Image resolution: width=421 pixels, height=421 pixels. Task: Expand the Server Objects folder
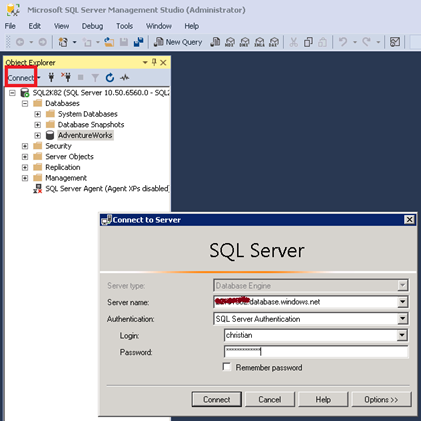(25, 157)
